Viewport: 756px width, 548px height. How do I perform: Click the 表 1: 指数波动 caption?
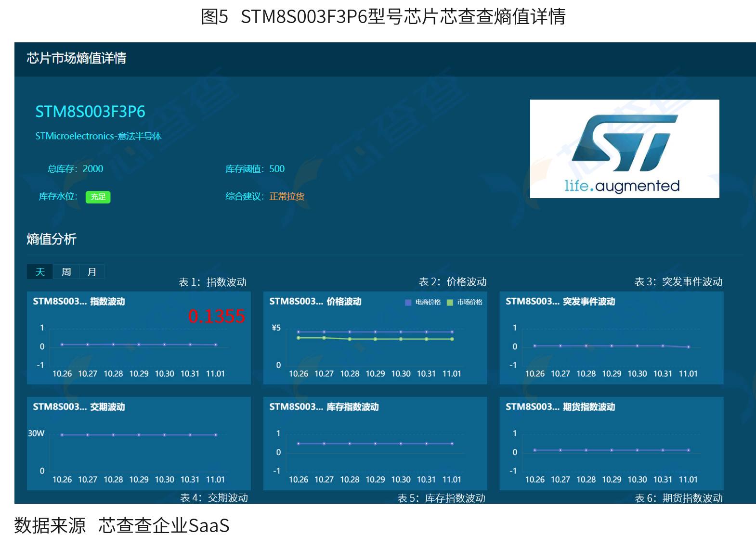[212, 282]
